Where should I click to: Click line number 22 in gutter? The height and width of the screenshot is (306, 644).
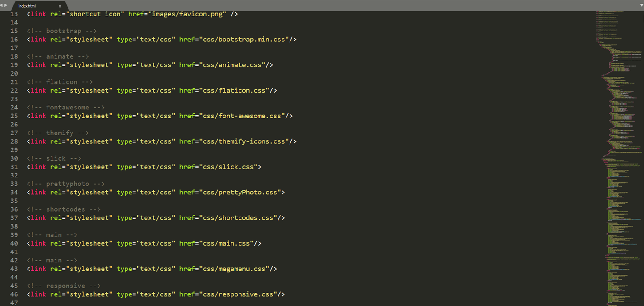(x=14, y=90)
